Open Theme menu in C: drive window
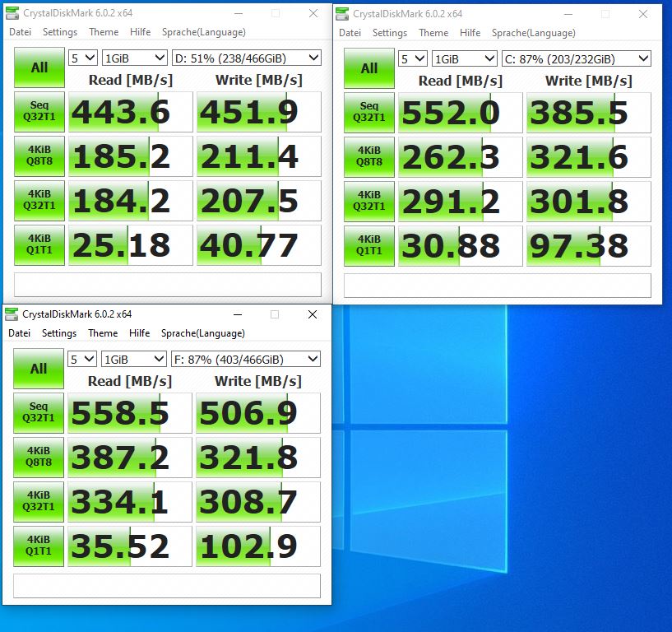Image resolution: width=672 pixels, height=632 pixels. tap(433, 33)
